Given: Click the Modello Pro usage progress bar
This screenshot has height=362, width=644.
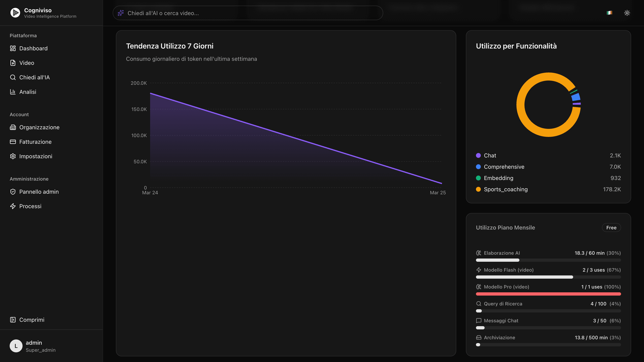Looking at the screenshot, I should (x=548, y=294).
